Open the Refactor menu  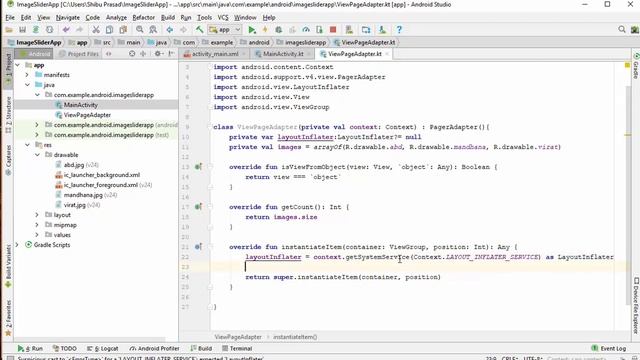(144, 18)
